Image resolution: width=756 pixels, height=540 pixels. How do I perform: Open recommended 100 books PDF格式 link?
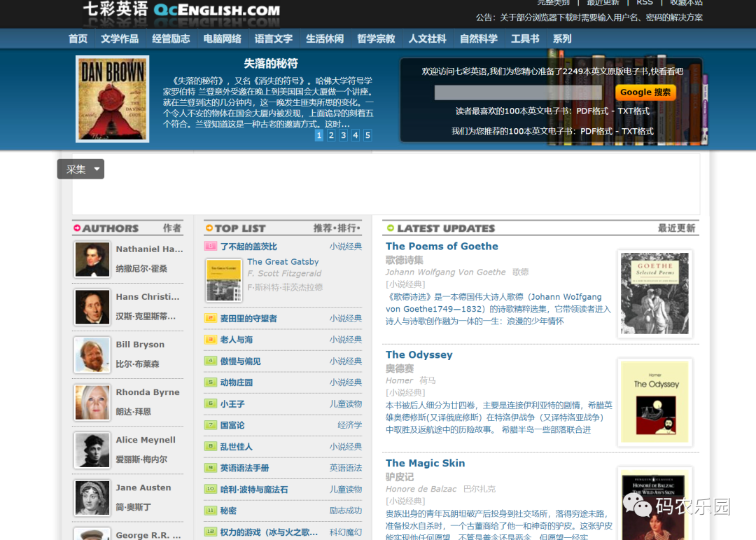tap(596, 131)
